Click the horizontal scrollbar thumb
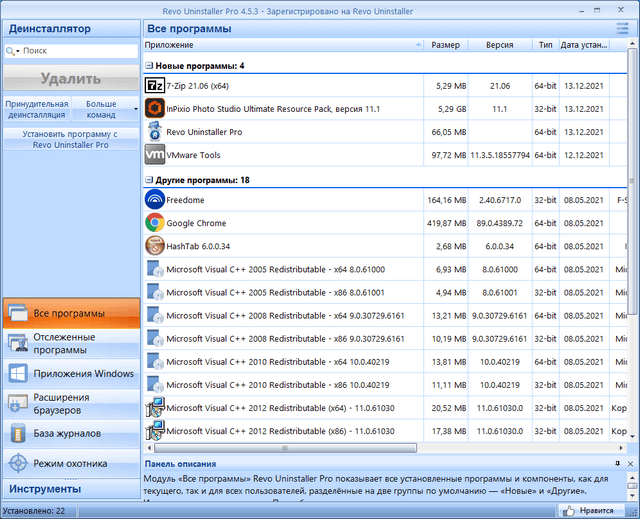Image resolution: width=640 pixels, height=519 pixels. click(x=285, y=448)
